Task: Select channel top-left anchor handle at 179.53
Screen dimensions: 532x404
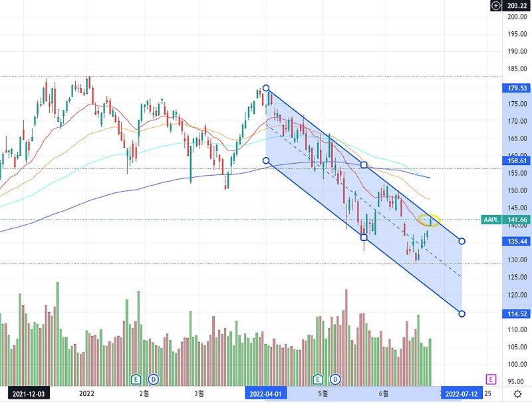Action: 266,89
